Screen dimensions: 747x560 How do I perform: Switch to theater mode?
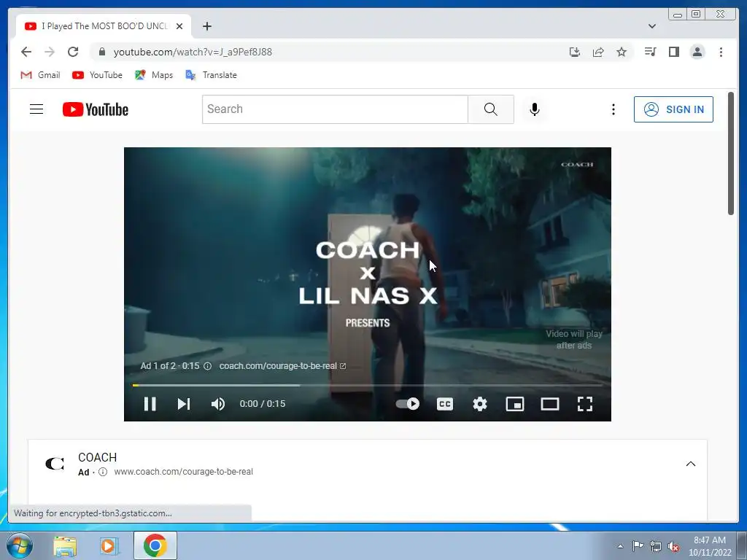coord(550,404)
